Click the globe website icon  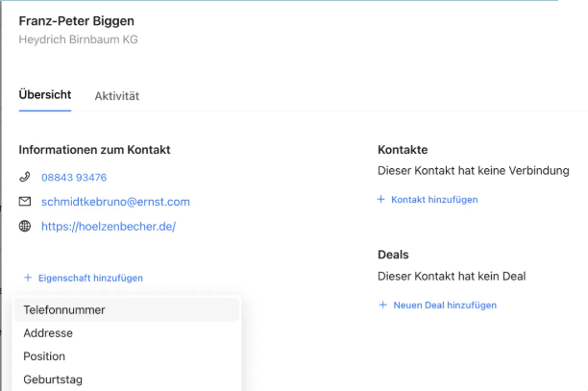pyautogui.click(x=25, y=227)
